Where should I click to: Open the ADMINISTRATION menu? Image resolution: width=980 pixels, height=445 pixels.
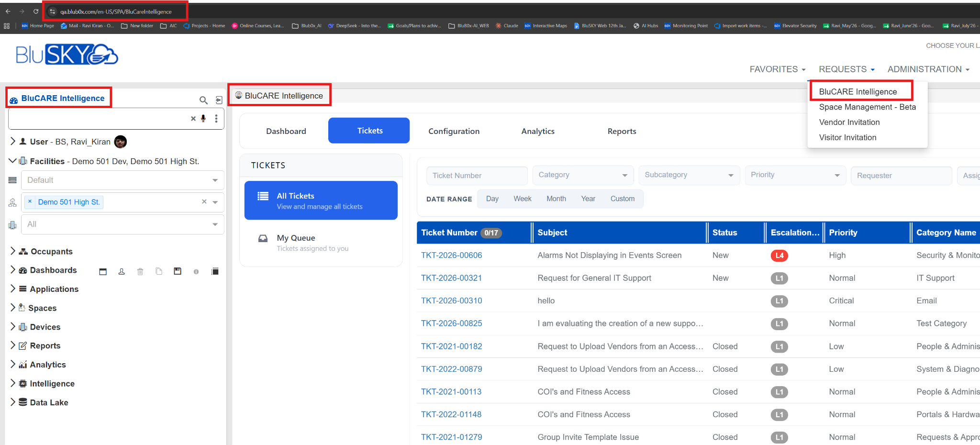pos(928,69)
